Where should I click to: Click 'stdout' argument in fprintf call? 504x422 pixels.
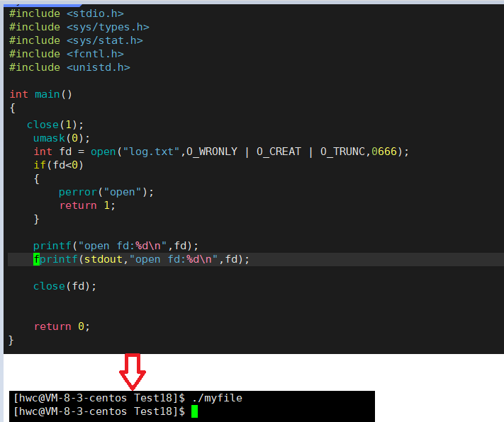coord(103,259)
